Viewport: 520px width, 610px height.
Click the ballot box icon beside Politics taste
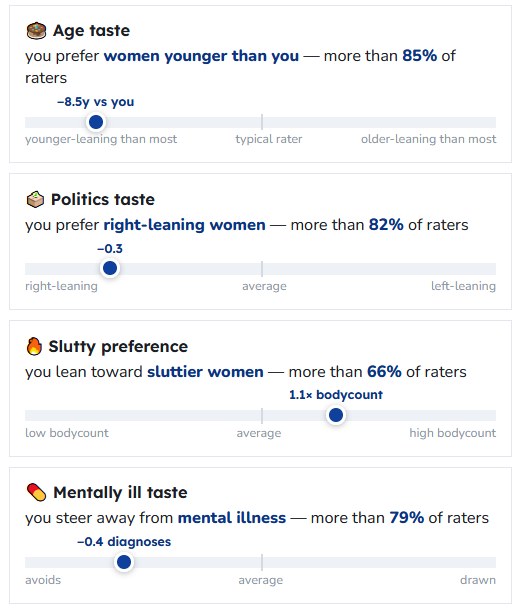(35, 200)
